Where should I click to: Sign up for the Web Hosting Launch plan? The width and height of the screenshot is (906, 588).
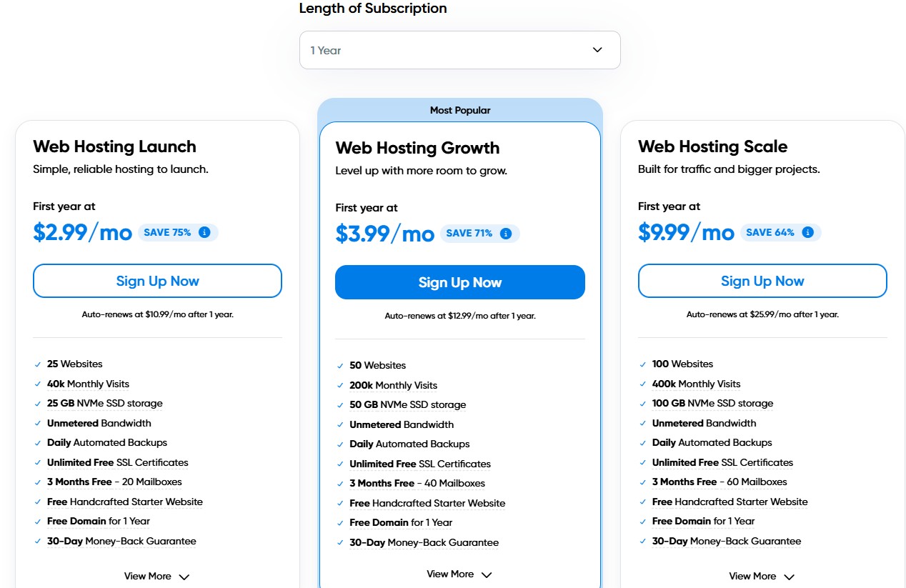tap(157, 281)
